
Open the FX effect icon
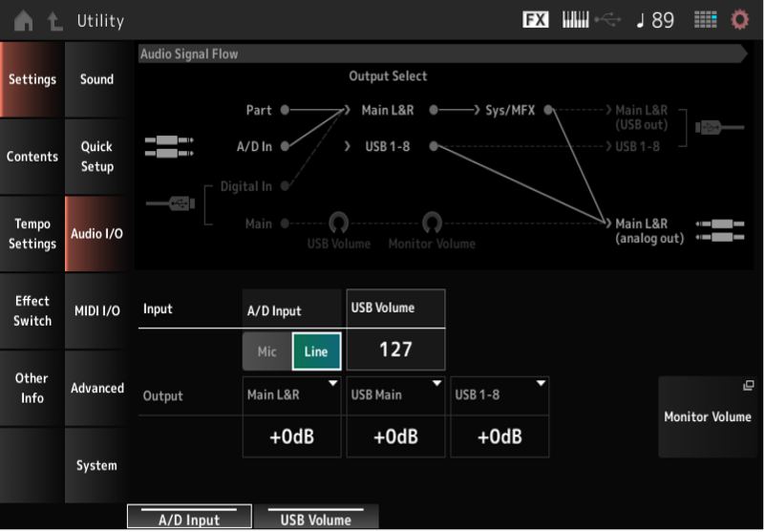[x=536, y=20]
